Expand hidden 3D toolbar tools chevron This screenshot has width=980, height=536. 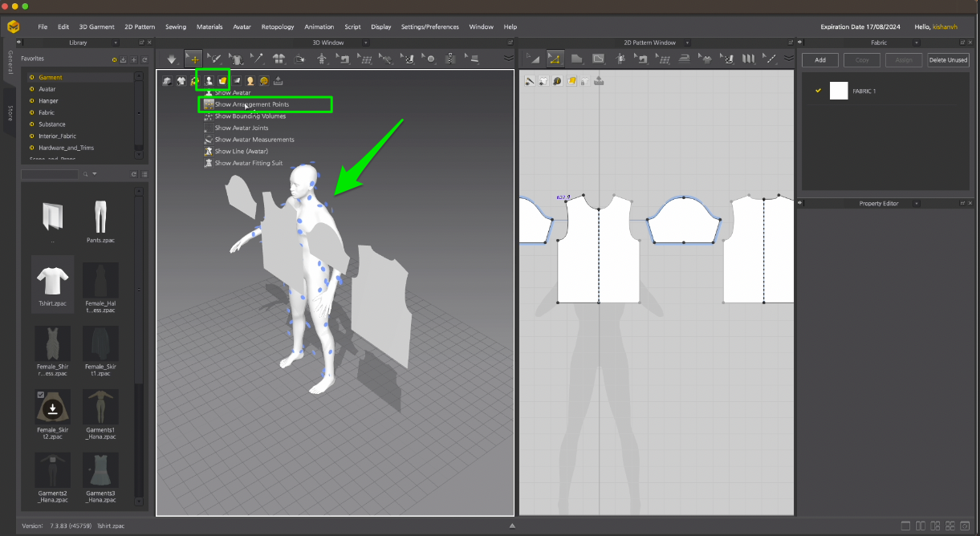click(x=508, y=59)
